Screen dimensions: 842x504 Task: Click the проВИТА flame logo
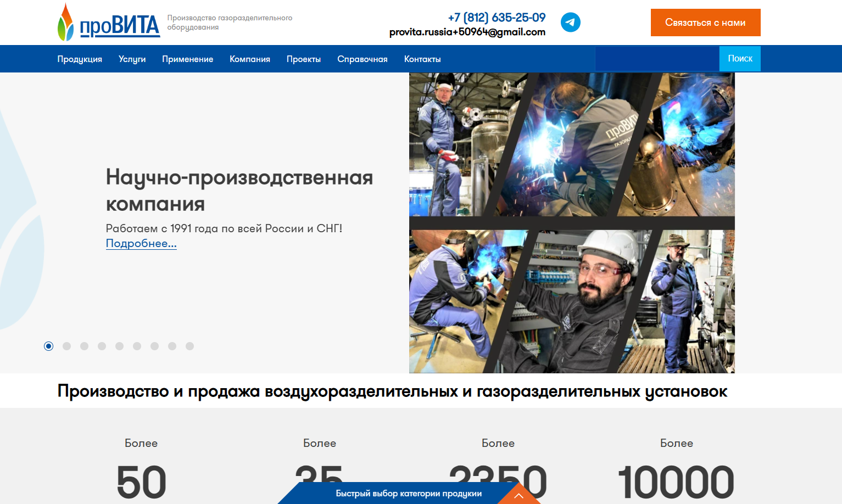pos(108,23)
